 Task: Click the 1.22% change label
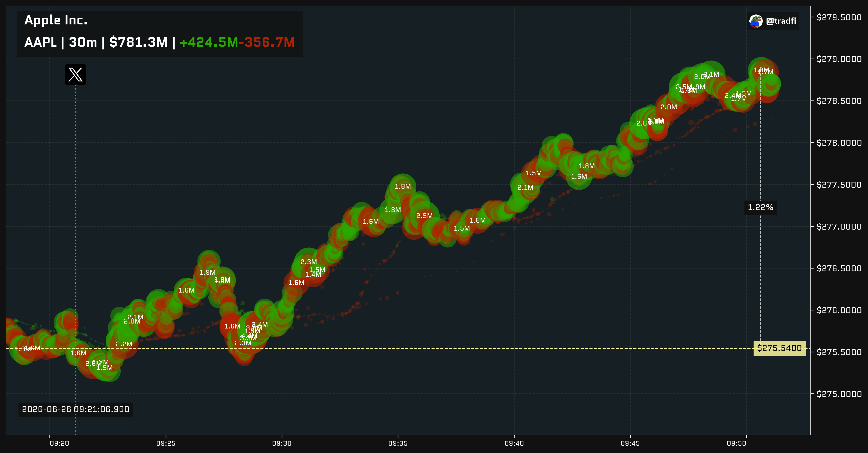tap(761, 207)
